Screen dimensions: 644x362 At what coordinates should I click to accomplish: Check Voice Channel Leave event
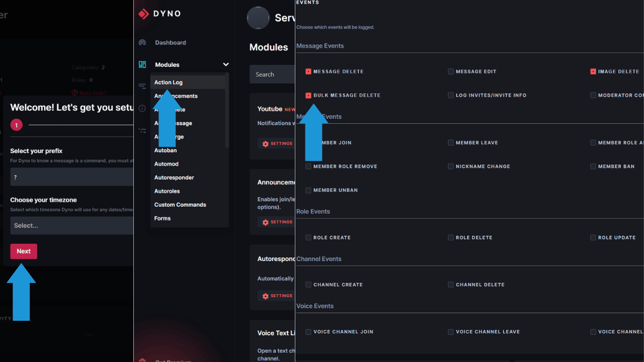(451, 332)
